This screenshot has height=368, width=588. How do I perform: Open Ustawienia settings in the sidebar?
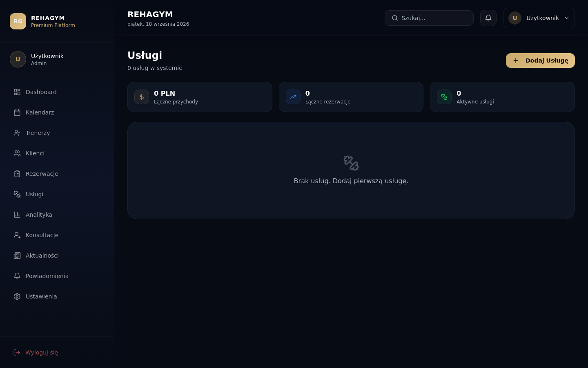57,296
